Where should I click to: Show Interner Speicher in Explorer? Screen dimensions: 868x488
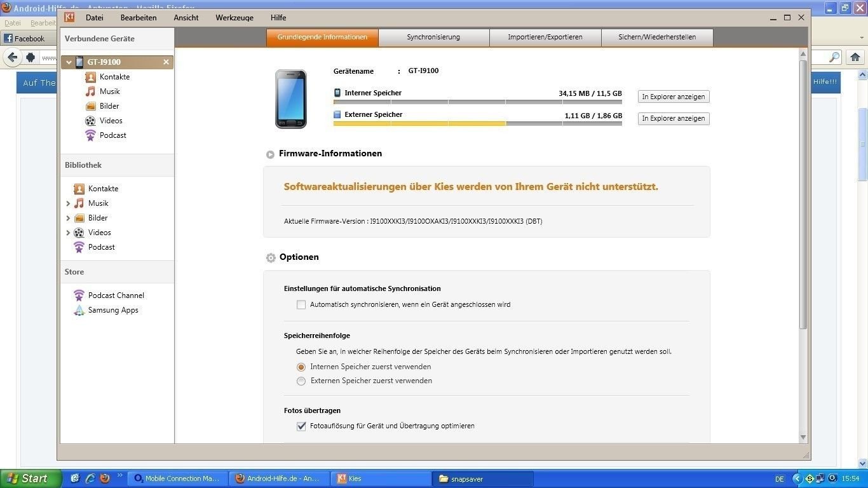674,97
